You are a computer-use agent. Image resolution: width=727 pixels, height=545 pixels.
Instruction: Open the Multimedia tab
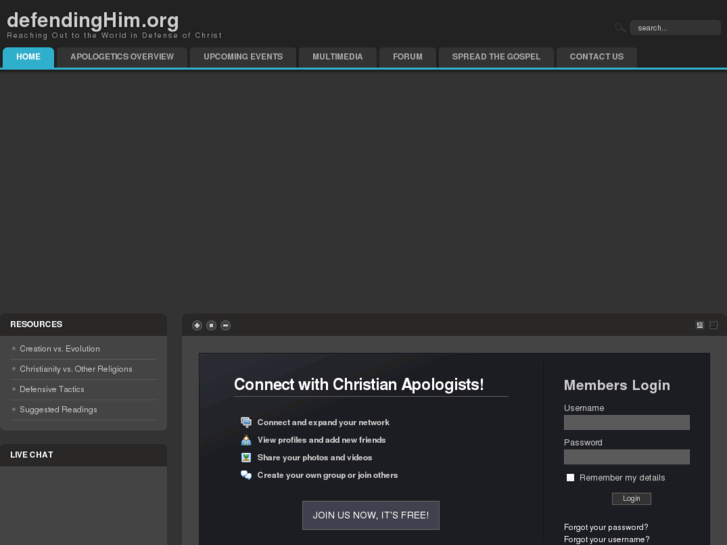[338, 57]
